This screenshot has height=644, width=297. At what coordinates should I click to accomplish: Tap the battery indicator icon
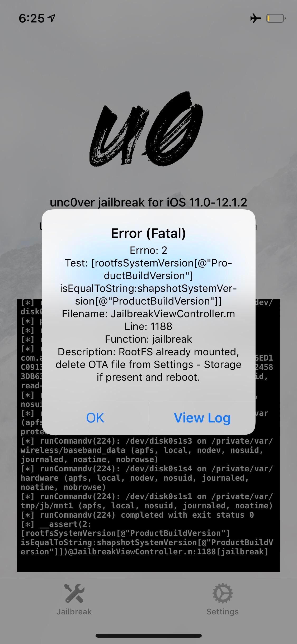pyautogui.click(x=276, y=19)
